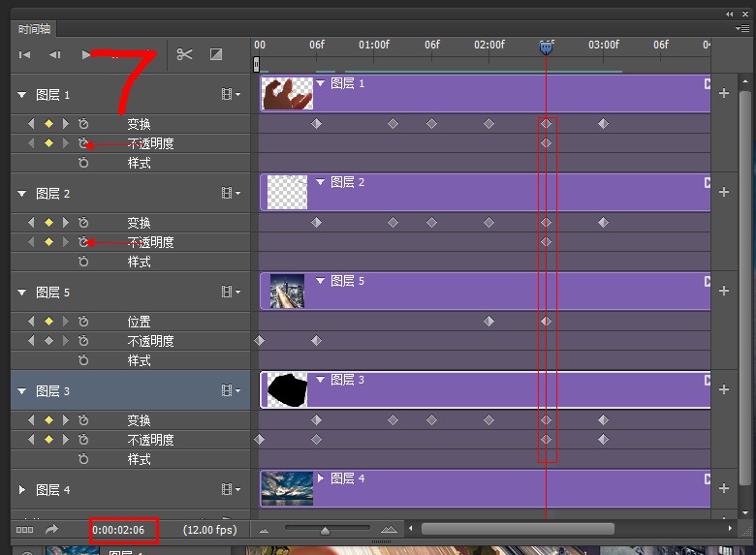Toggle stopwatch for 图层 1 样式
This screenshot has width=756, height=555.
point(83,163)
